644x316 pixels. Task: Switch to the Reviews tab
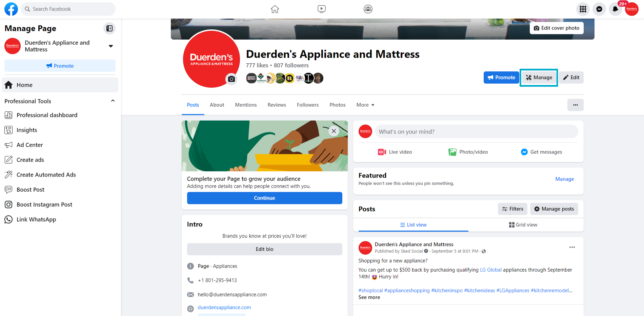click(277, 105)
